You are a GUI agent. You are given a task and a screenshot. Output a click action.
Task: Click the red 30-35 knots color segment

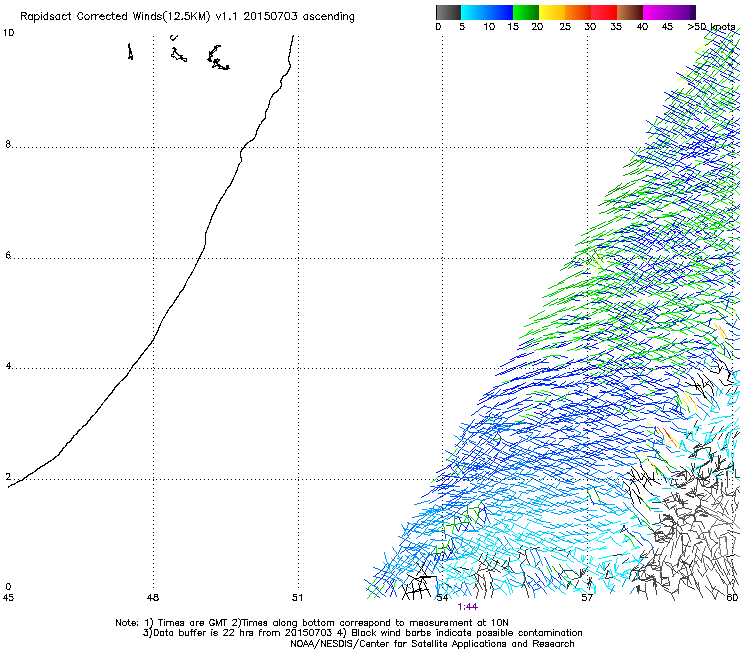click(x=604, y=12)
